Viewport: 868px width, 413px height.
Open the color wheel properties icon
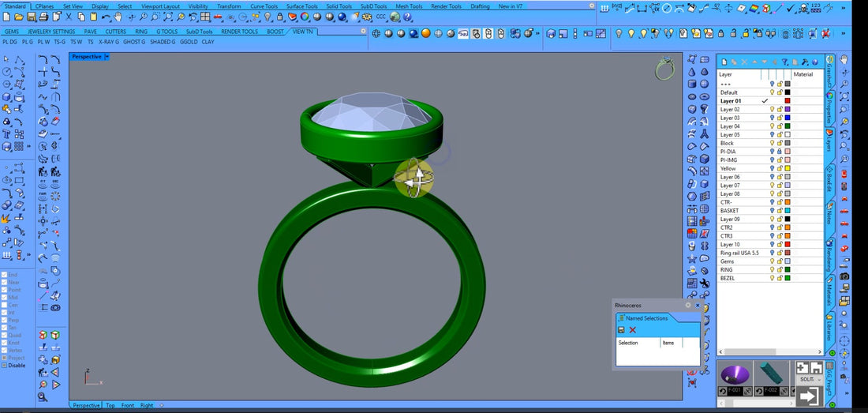(x=305, y=17)
